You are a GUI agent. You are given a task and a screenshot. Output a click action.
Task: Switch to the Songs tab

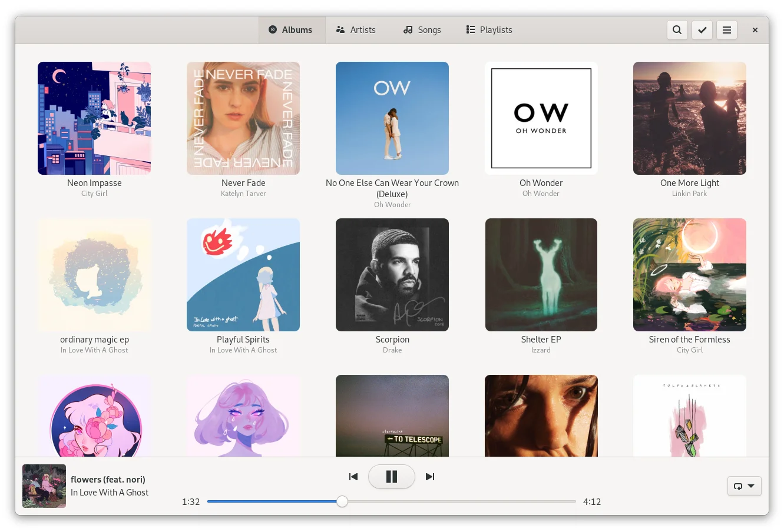[422, 30]
